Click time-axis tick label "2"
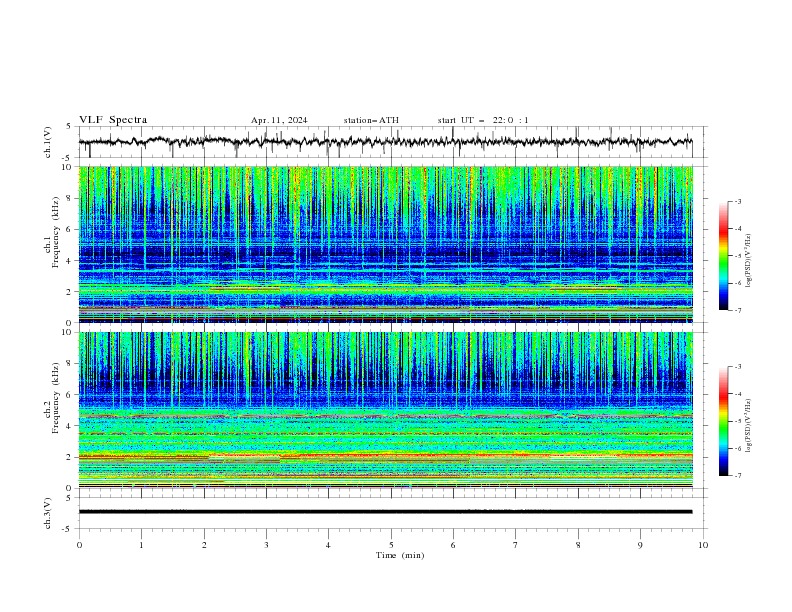The height and width of the screenshot is (612, 792). (204, 545)
